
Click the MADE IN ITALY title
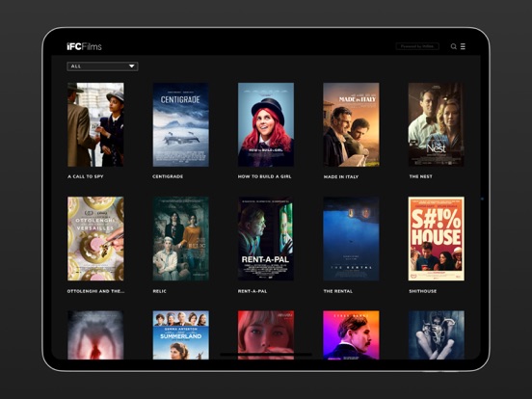pos(341,176)
